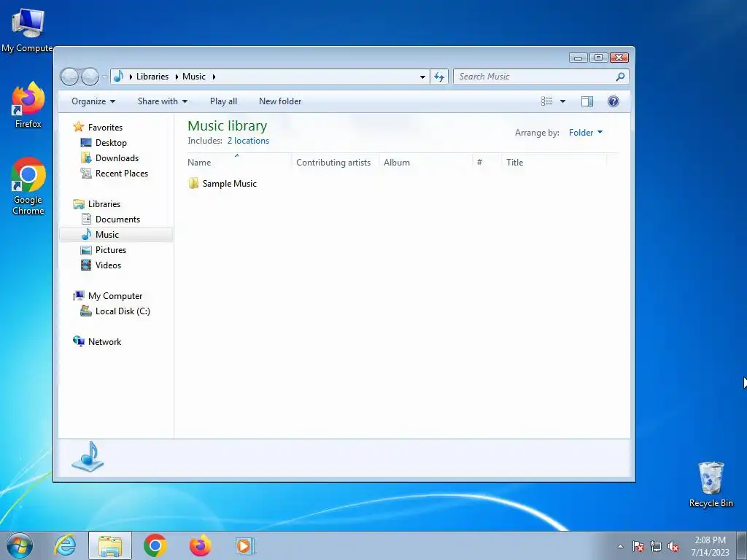This screenshot has height=560, width=747.
Task: Click the large music note in the details pane
Action: (88, 456)
